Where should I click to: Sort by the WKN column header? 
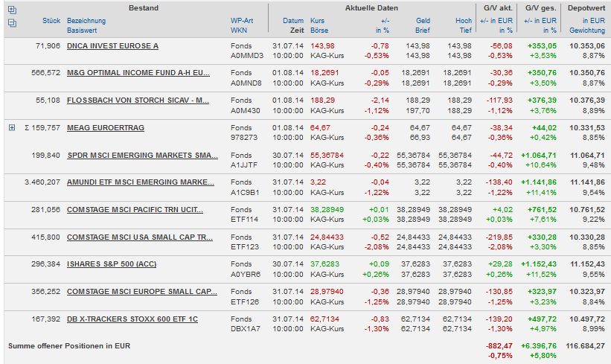[x=238, y=31]
